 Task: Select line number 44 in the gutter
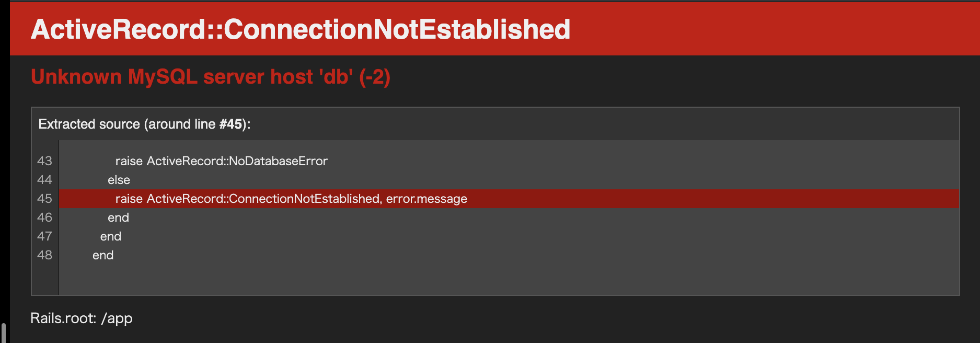pos(44,180)
